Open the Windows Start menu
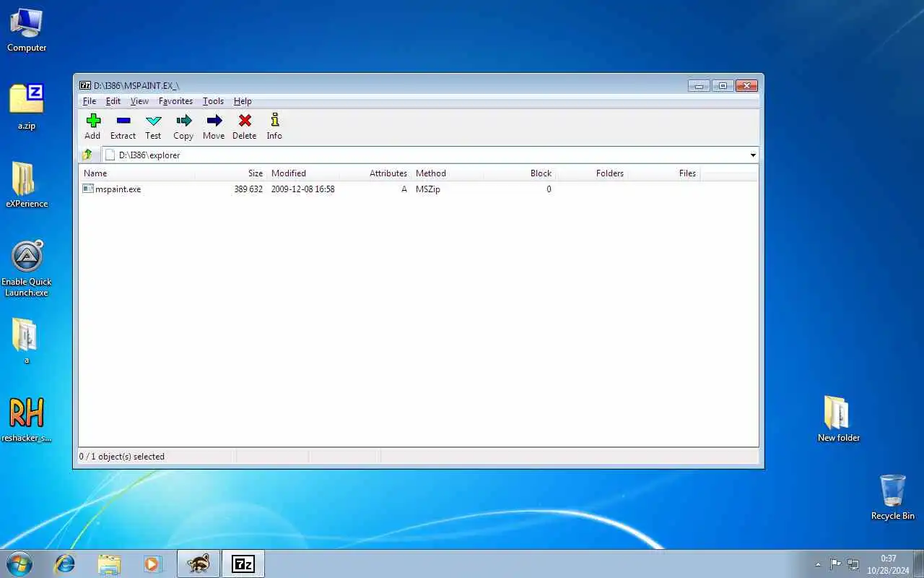Viewport: 924px width, 578px height. (19, 564)
